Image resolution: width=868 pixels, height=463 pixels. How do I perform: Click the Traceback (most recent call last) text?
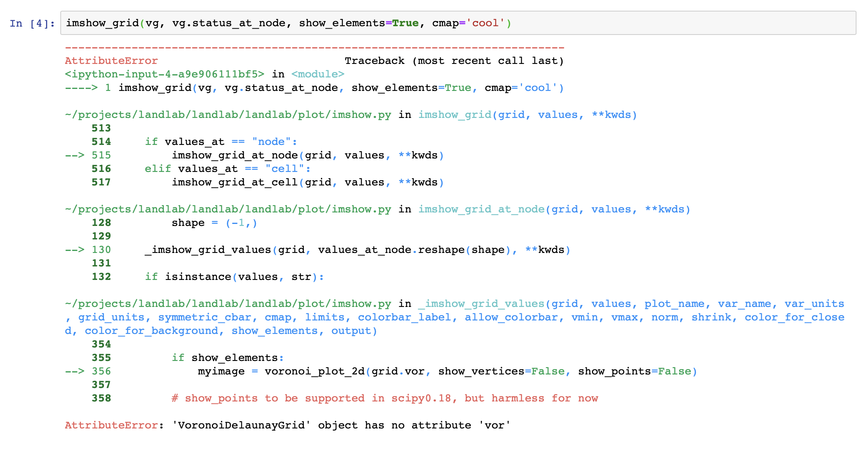click(x=454, y=60)
